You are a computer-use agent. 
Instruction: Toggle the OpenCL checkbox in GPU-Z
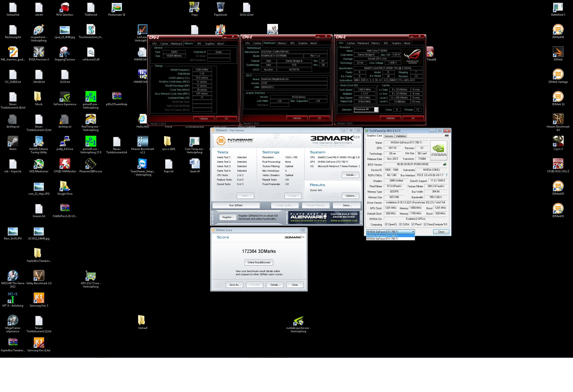click(386, 224)
